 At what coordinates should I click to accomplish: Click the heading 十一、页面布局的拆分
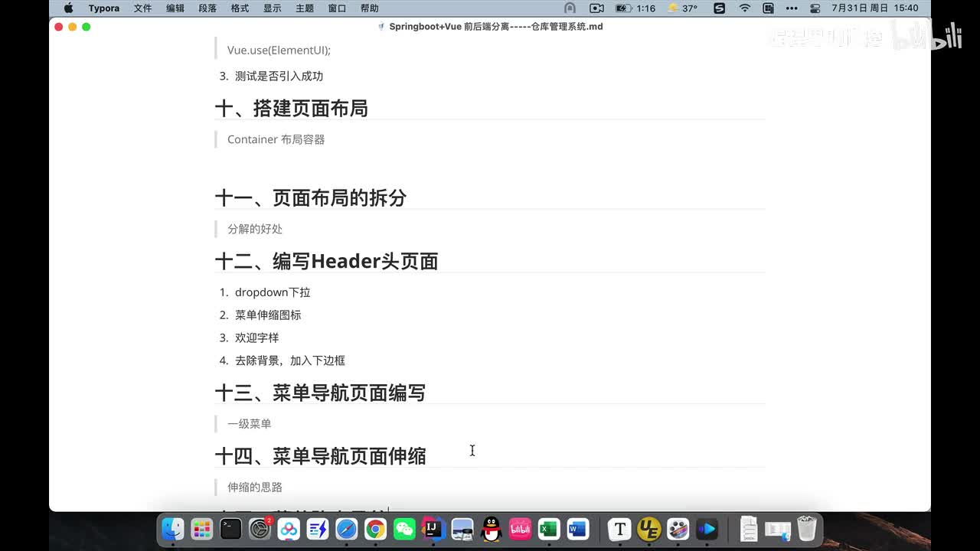[311, 197]
